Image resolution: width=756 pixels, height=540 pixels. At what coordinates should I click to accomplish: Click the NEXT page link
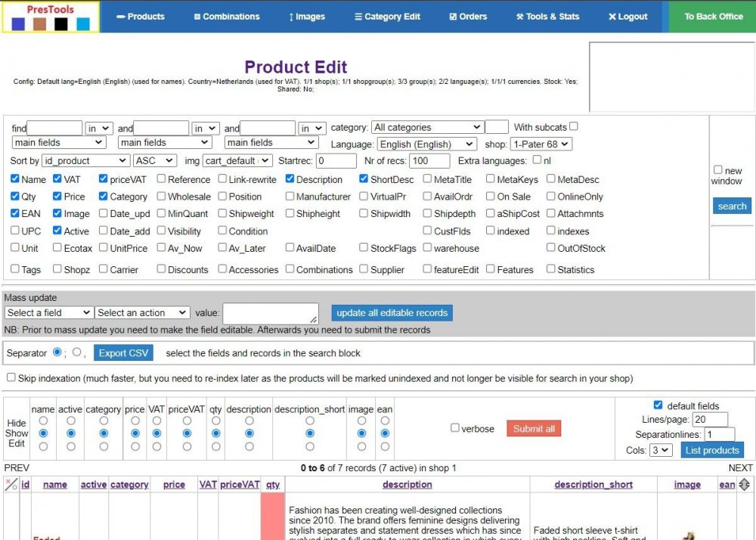click(741, 467)
